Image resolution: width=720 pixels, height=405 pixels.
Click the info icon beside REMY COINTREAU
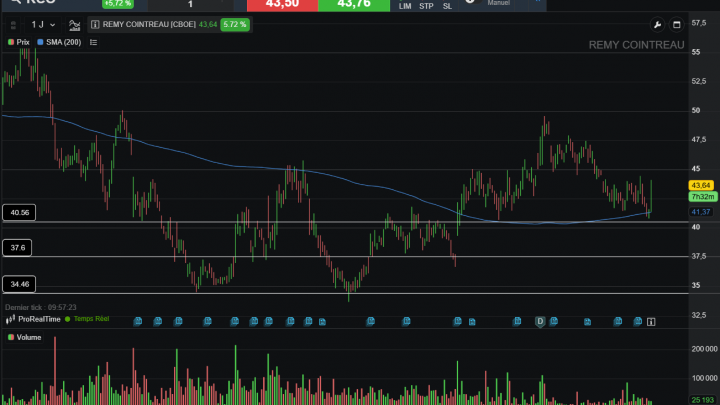coord(95,24)
